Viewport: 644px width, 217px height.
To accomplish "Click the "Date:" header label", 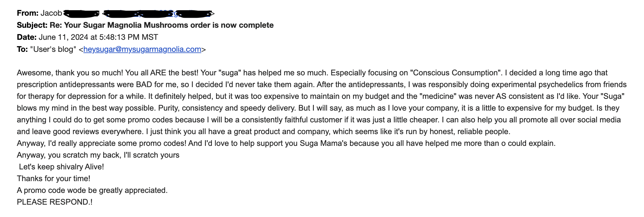I will click(x=27, y=37).
